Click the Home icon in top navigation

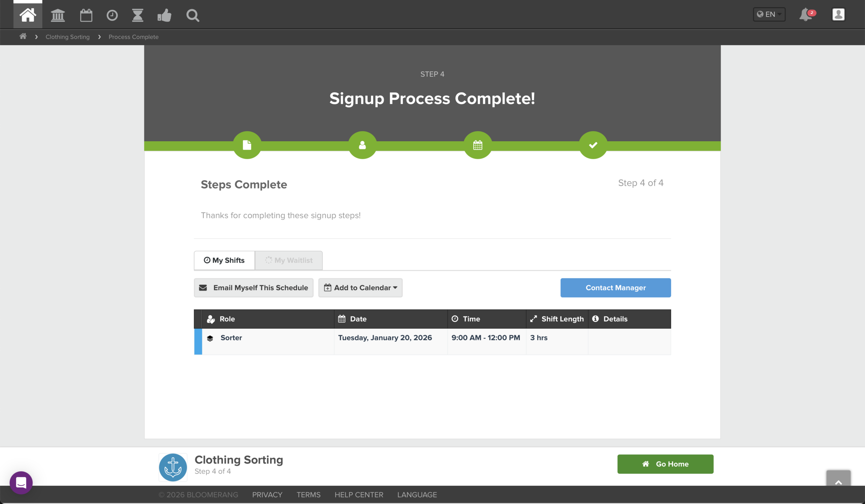point(27,15)
